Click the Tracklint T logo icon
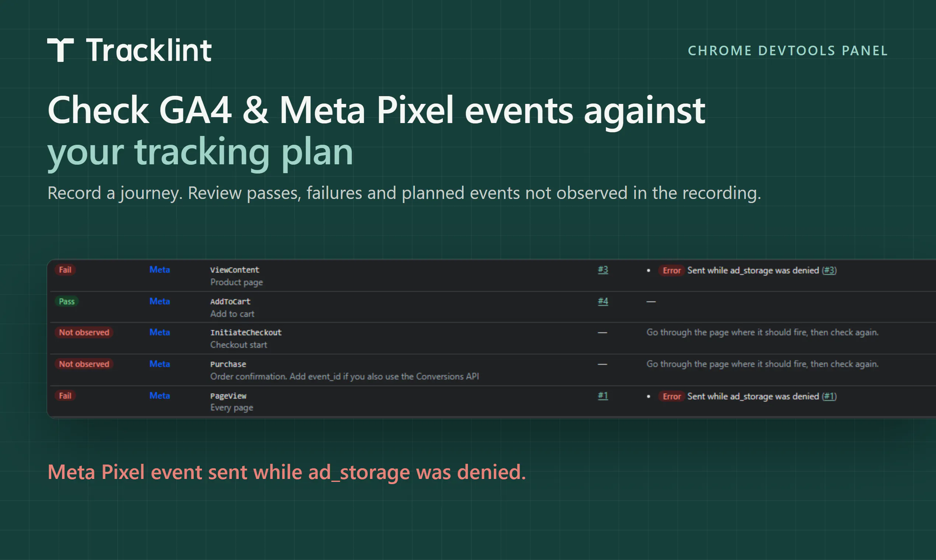Image resolution: width=936 pixels, height=560 pixels. (x=60, y=50)
